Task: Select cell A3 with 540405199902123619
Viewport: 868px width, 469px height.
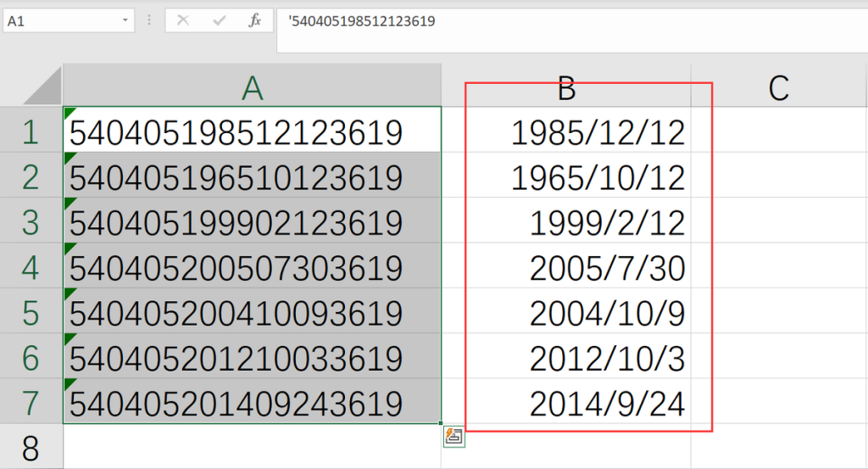Action: click(253, 221)
